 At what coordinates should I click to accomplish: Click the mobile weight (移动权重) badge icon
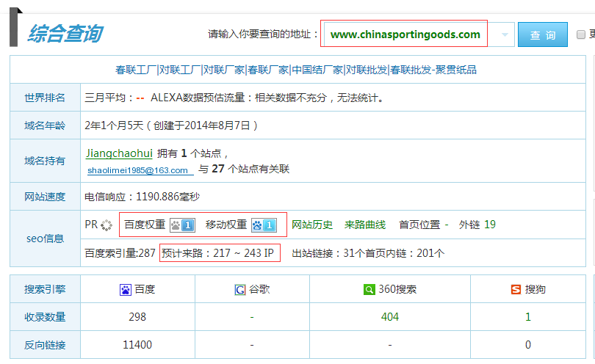(264, 225)
